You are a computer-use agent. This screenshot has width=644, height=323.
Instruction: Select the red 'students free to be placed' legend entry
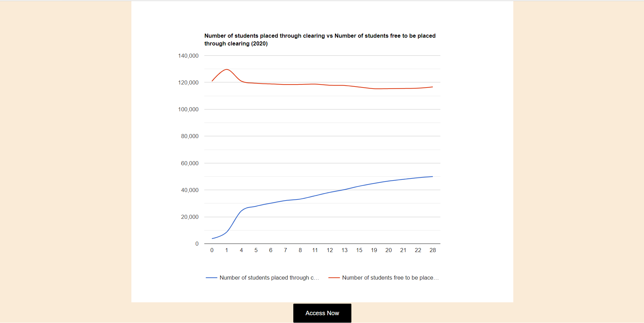[x=384, y=278]
